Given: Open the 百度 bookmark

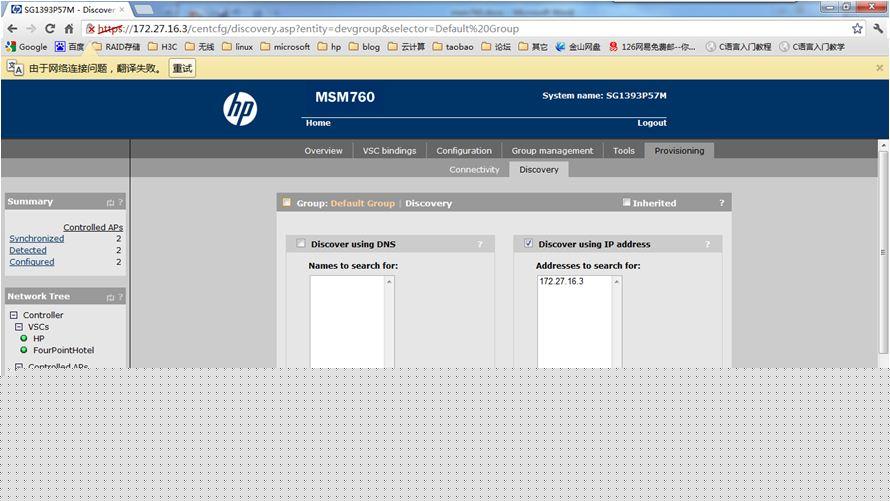Looking at the screenshot, I should (x=69, y=47).
